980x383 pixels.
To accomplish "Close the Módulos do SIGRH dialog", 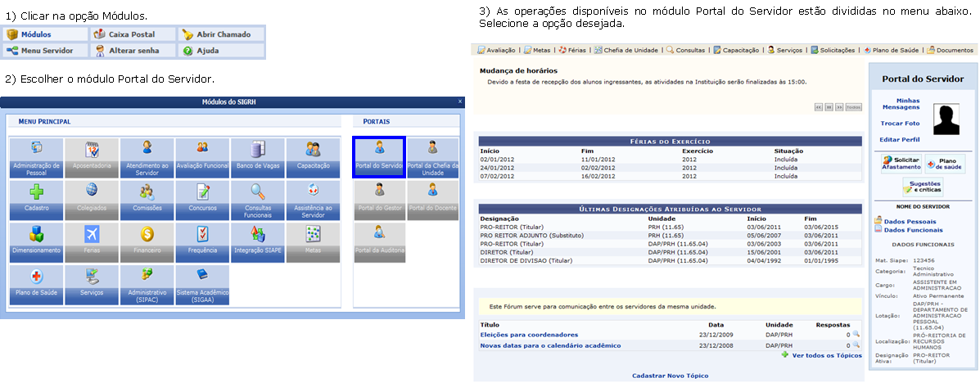I will click(459, 101).
